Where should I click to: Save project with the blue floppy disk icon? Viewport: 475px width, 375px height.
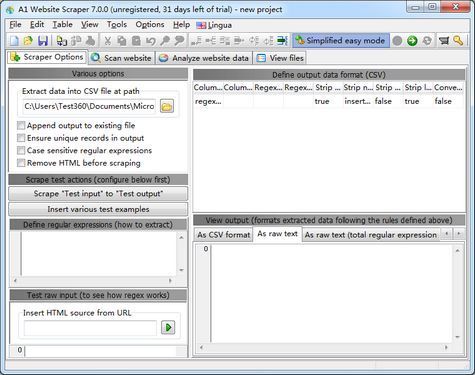(43, 41)
